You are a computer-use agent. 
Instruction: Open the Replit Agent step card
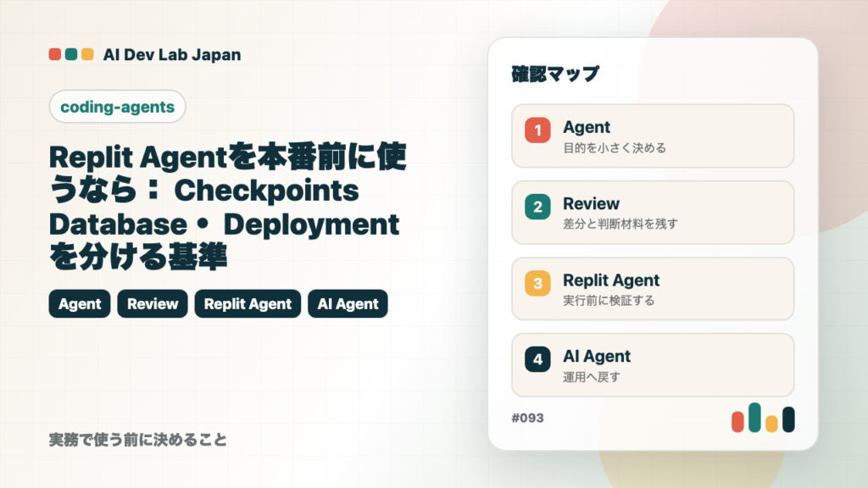[x=653, y=288]
